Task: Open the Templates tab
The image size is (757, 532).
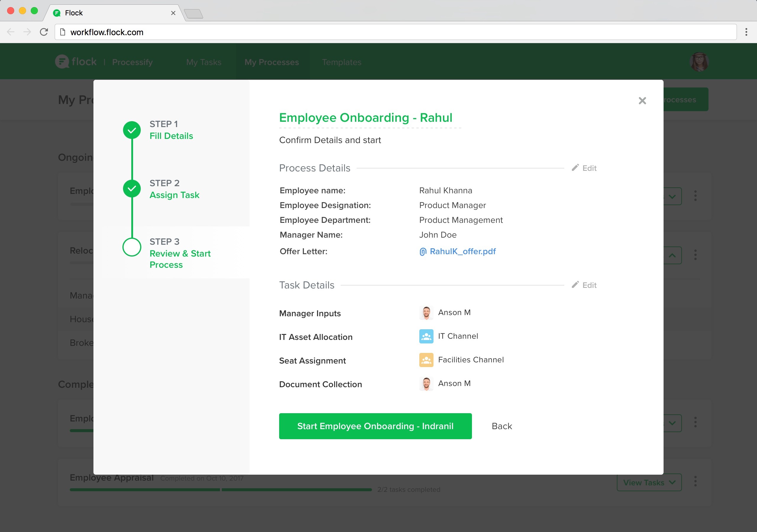Action: (x=342, y=62)
